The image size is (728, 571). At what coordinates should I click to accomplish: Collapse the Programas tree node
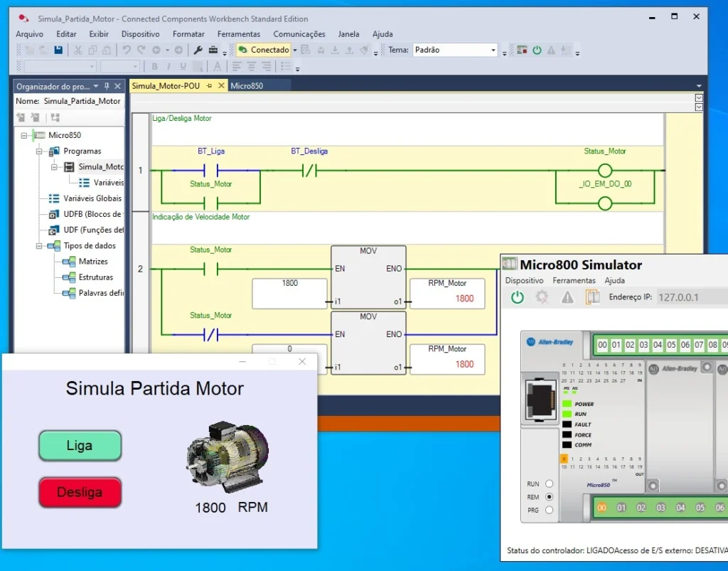[x=39, y=151]
